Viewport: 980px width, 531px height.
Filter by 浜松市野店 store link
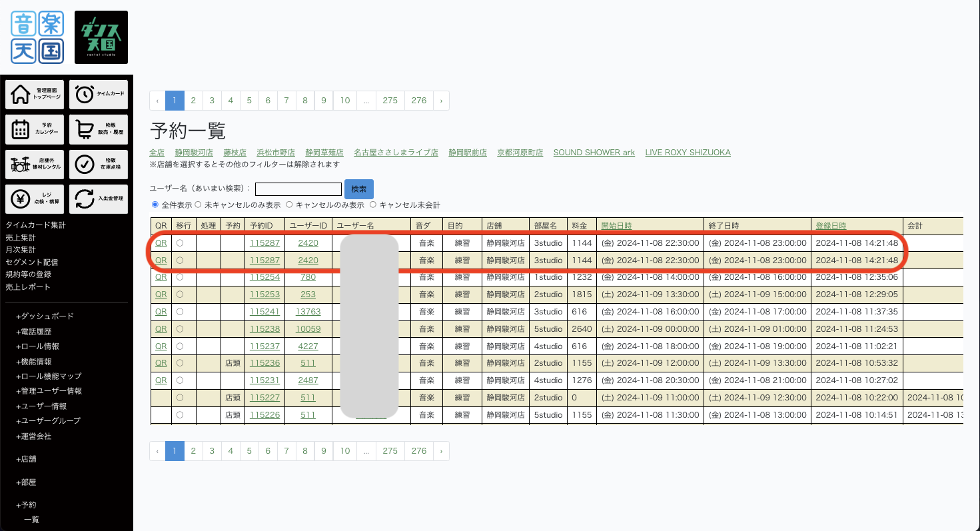[x=276, y=153]
